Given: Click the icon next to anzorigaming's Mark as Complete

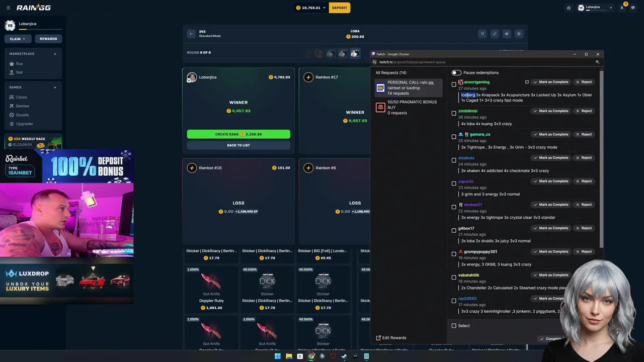Looking at the screenshot, I should tap(527, 82).
